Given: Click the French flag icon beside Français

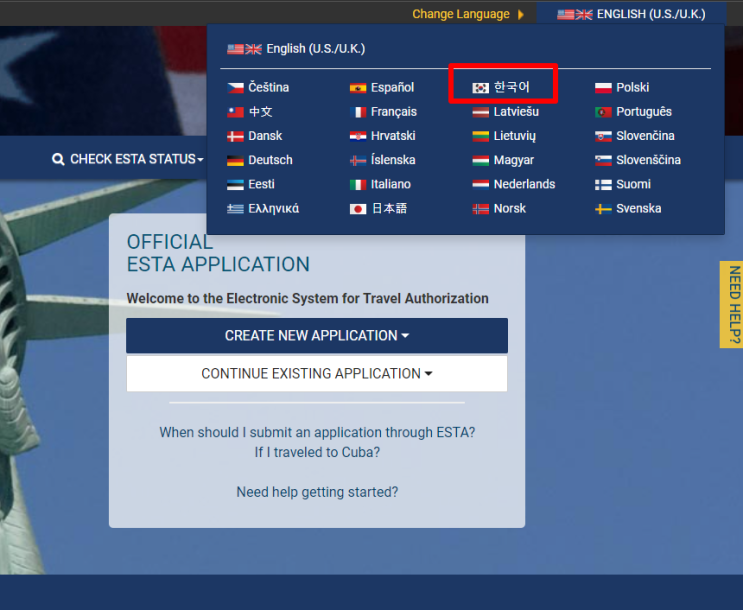Looking at the screenshot, I should [x=358, y=112].
